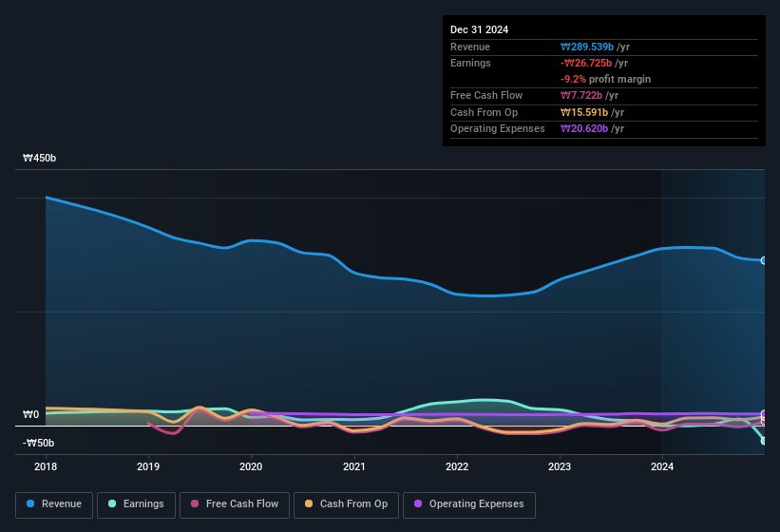Click the Revenue endpoint marker on chart
Viewport: 780px width, 532px height.
tap(764, 260)
